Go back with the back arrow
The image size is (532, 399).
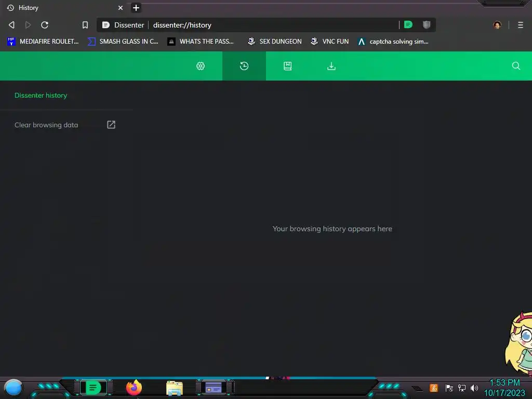[11, 25]
